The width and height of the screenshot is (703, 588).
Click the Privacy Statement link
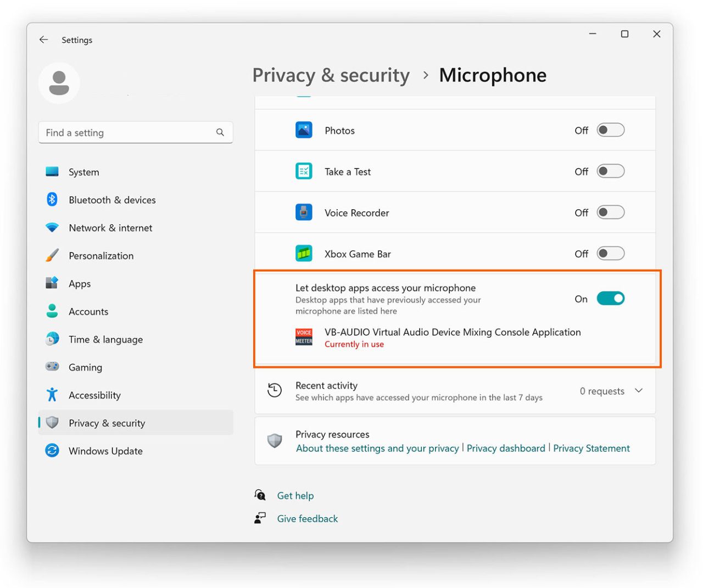click(592, 448)
